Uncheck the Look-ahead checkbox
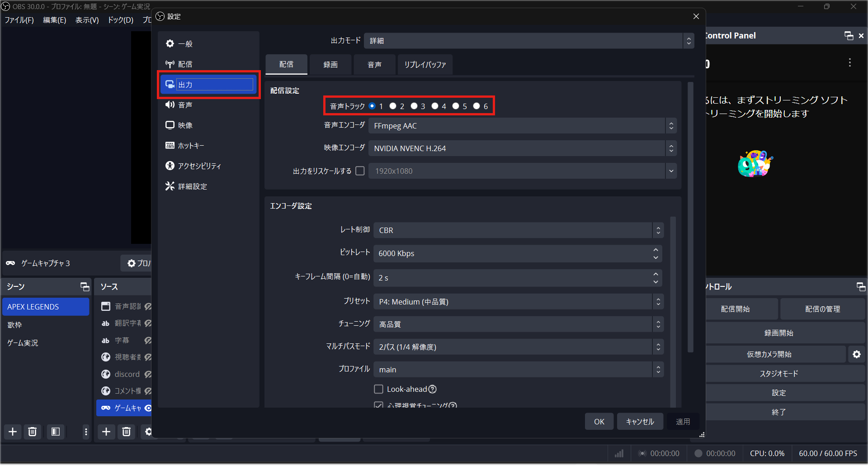Image resolution: width=868 pixels, height=466 pixels. (x=378, y=389)
